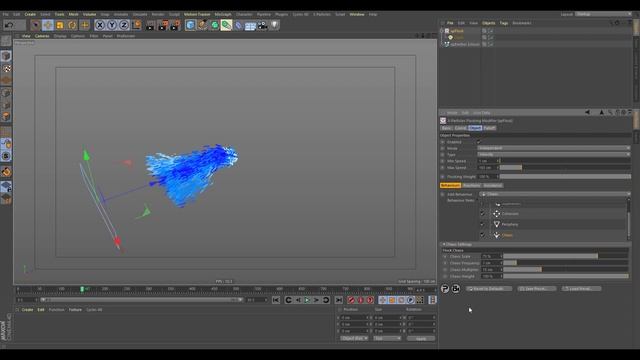
Task: Toggle Autokeying in the timeline controls
Action: [360, 300]
